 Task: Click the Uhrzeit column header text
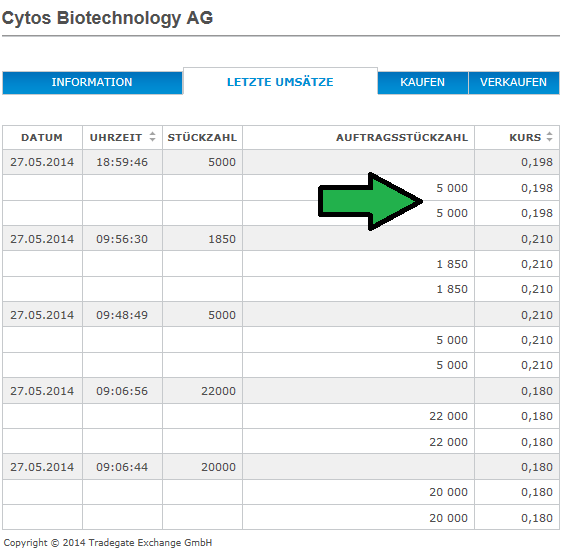(x=116, y=137)
